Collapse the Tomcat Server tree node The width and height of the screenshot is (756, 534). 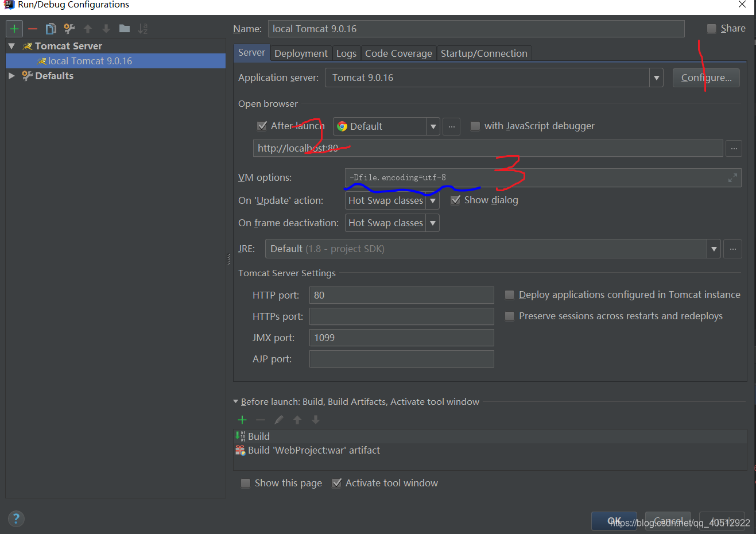[x=12, y=46]
